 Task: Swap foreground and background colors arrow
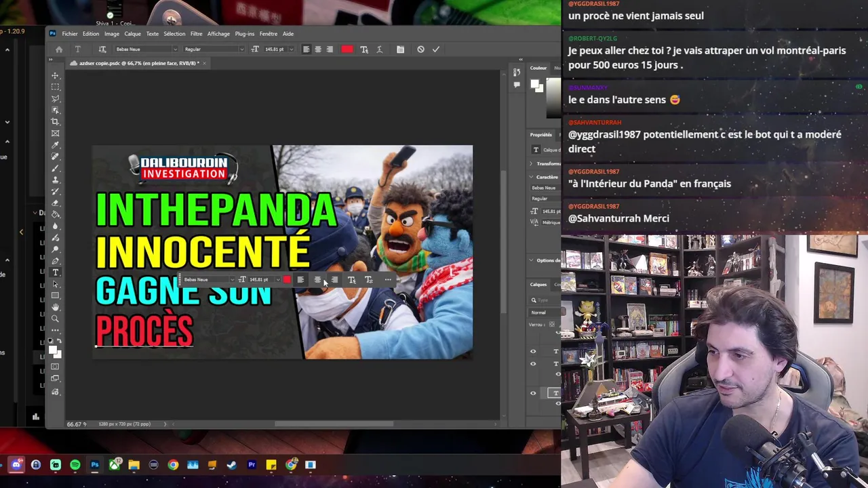[60, 341]
